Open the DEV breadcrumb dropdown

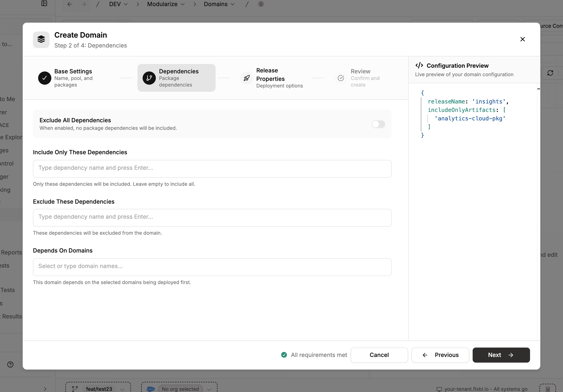click(x=118, y=4)
